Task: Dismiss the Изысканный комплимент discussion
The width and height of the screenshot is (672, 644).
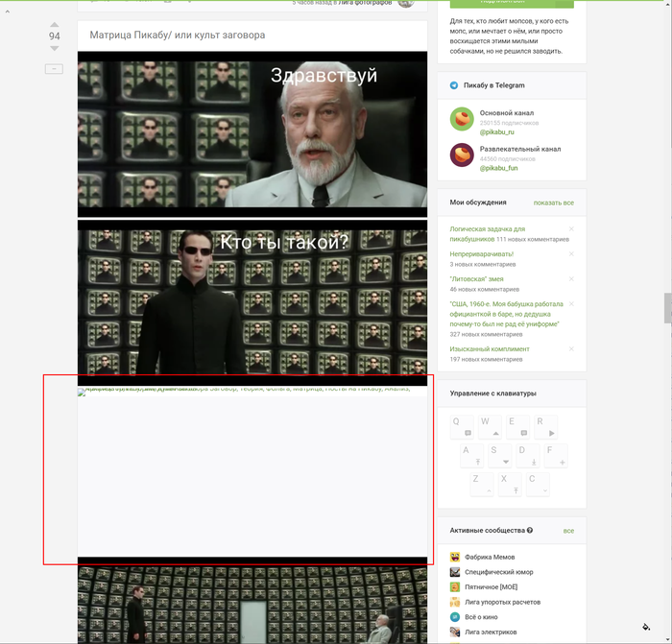Action: tap(571, 348)
